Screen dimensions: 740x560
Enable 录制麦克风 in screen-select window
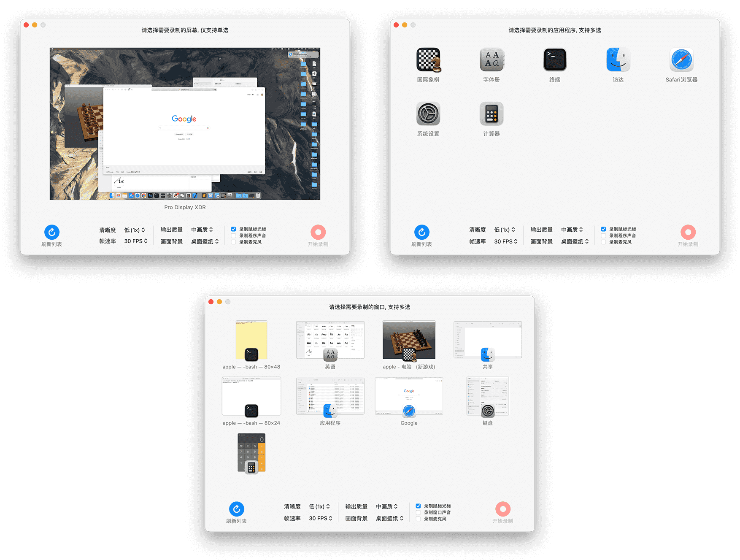(x=233, y=242)
